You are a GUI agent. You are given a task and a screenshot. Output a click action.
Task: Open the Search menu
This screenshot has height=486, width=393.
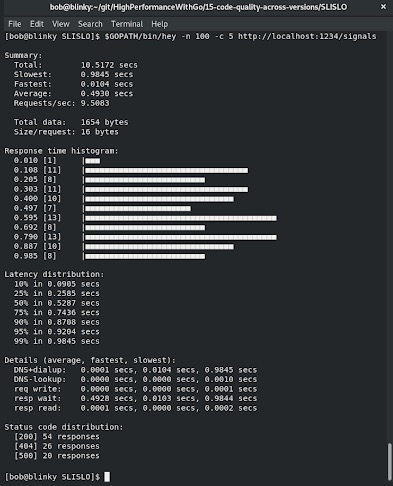(90, 24)
